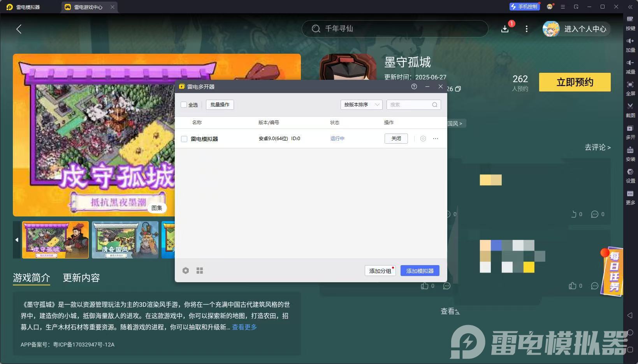The height and width of the screenshot is (364, 638).
Task: Close the 雷电多开器 dialog
Action: pyautogui.click(x=441, y=86)
